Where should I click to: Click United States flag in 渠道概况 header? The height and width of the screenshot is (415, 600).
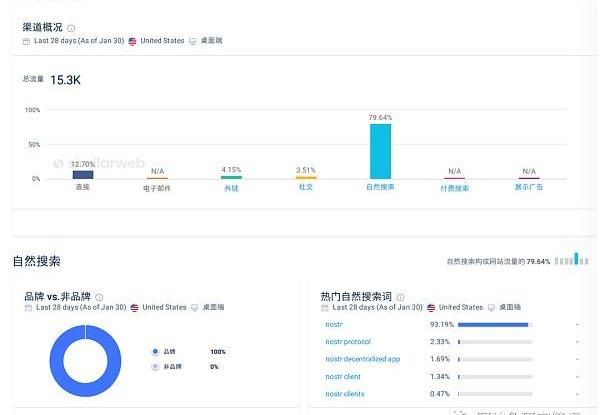[x=132, y=42]
